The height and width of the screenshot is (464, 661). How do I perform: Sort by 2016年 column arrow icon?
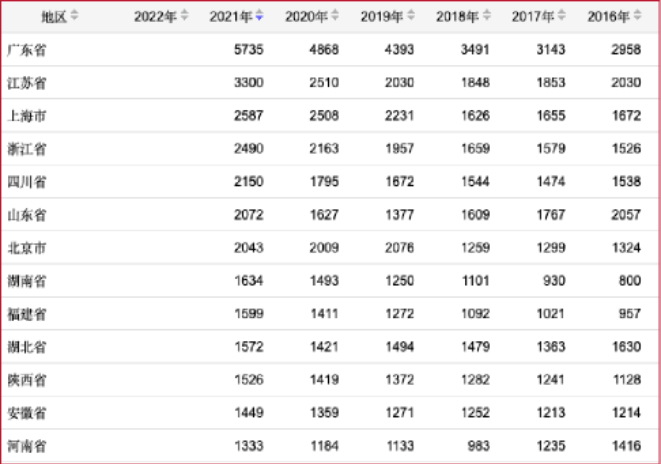click(637, 15)
